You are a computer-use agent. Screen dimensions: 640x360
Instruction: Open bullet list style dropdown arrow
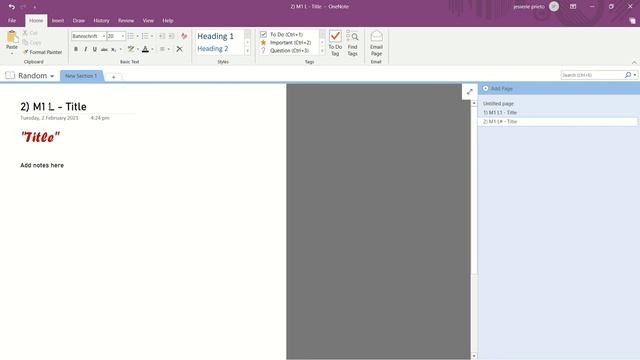point(137,36)
